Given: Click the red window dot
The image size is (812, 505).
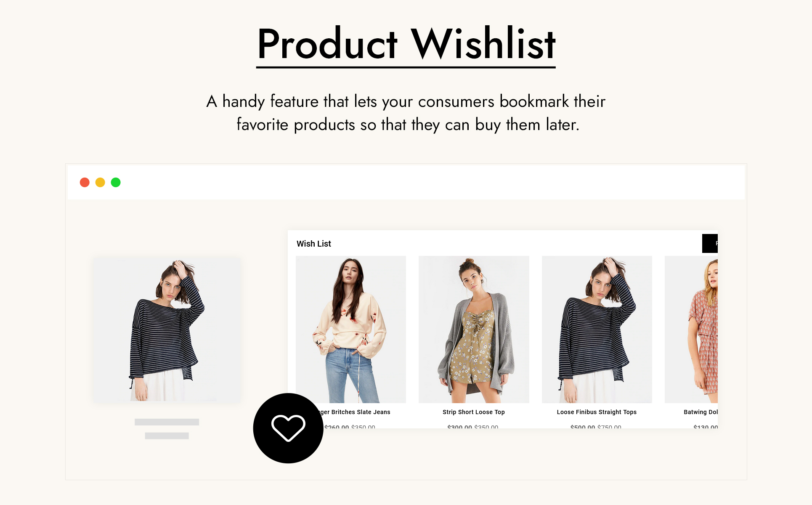Looking at the screenshot, I should (85, 182).
